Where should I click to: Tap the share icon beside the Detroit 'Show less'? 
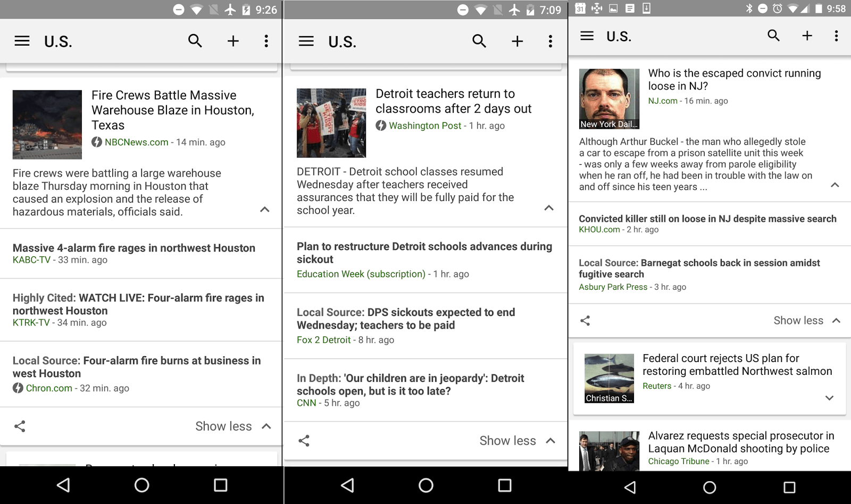pos(304,441)
